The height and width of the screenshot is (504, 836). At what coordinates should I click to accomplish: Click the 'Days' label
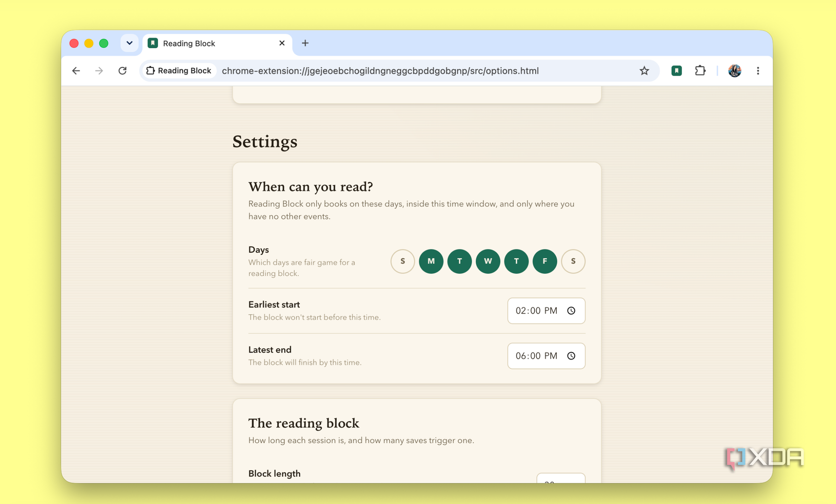coord(258,250)
